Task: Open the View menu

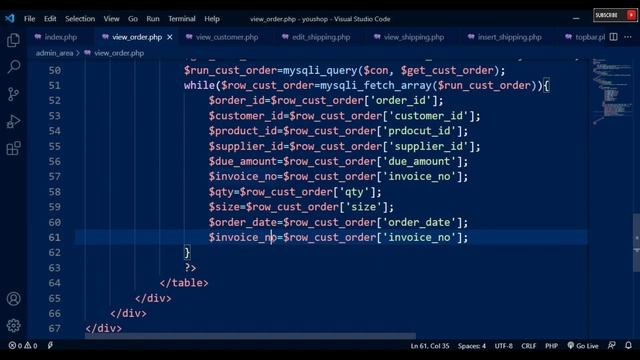Action: pyautogui.click(x=111, y=19)
